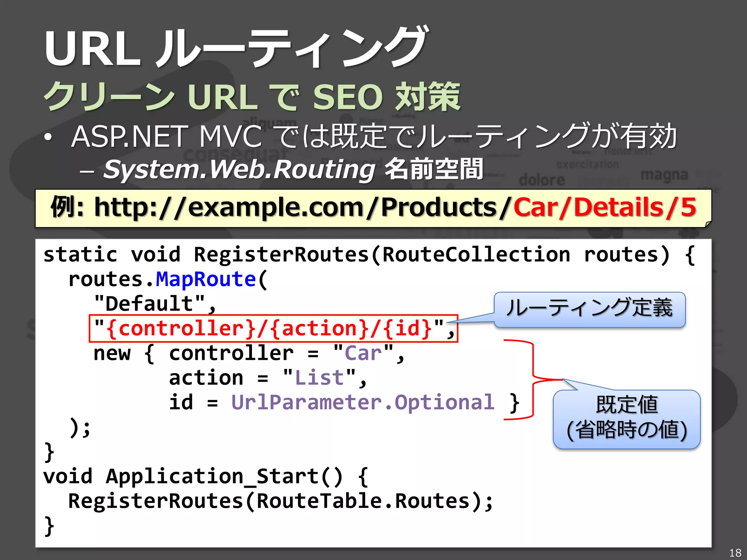
Task: Click the slide number '18'
Action: pos(735,552)
